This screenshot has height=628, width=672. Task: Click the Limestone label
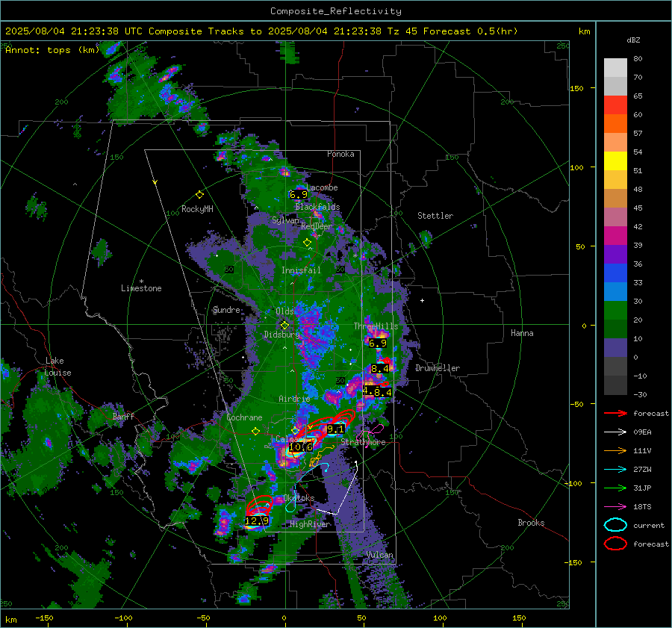point(141,288)
